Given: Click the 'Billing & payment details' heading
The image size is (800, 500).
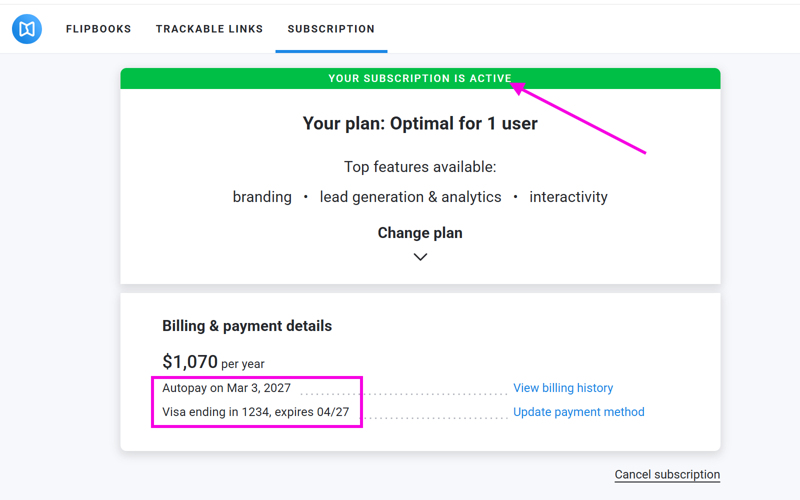Looking at the screenshot, I should pos(247,326).
